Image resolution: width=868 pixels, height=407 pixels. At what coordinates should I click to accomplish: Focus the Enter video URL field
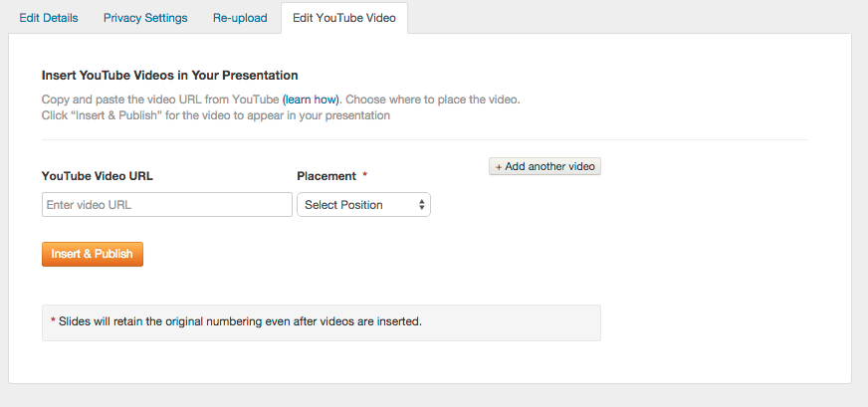click(167, 204)
